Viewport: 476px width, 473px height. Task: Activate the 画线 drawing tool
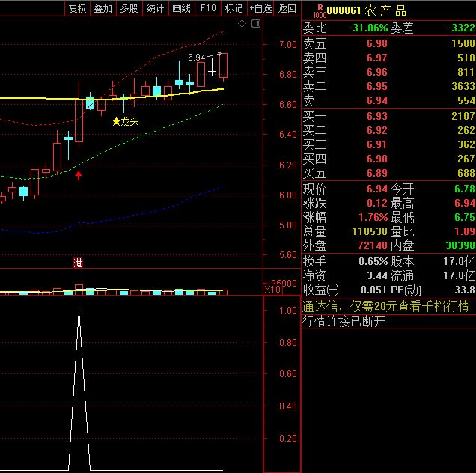point(182,8)
